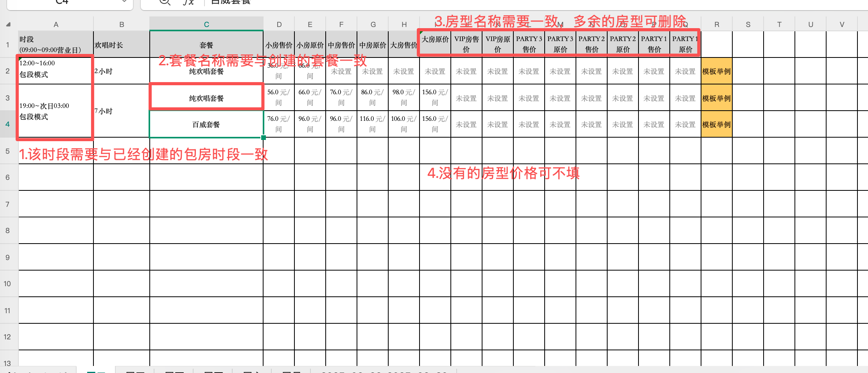Screen dimensions: 868x373
Task: Click the '66.0 元/间' cell in row 3
Action: tap(310, 97)
